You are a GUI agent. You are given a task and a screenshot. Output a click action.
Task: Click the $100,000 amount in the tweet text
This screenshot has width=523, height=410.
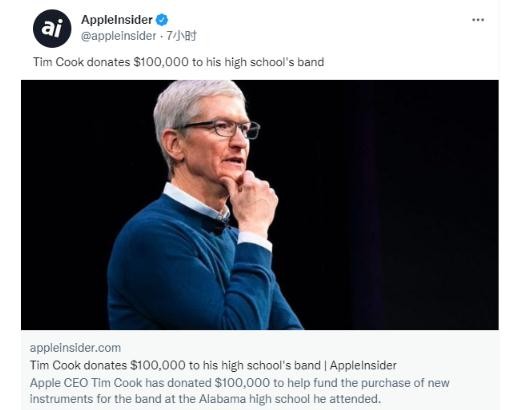click(161, 62)
